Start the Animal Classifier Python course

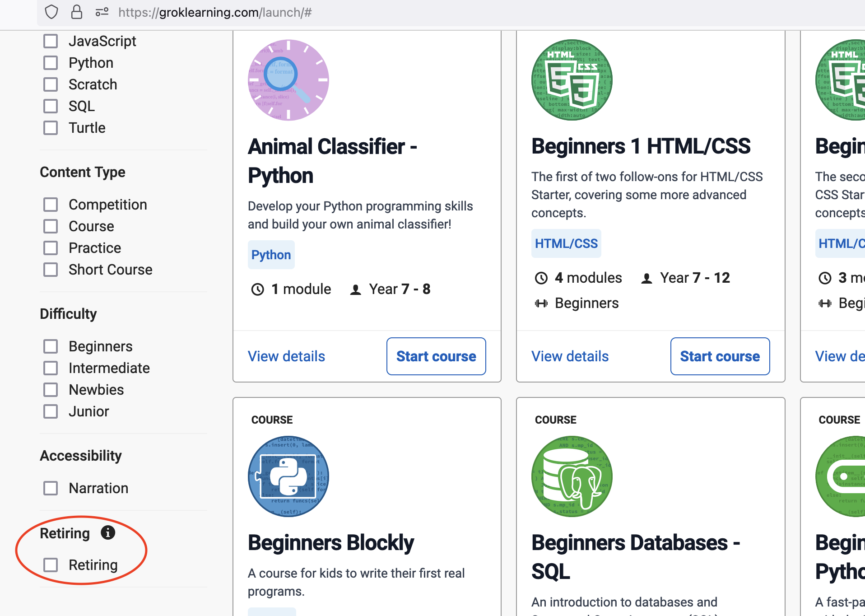click(436, 356)
